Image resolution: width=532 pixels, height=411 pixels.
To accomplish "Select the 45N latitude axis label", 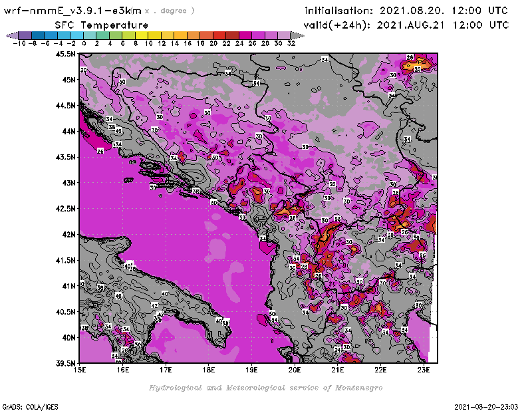I will tap(68, 80).
